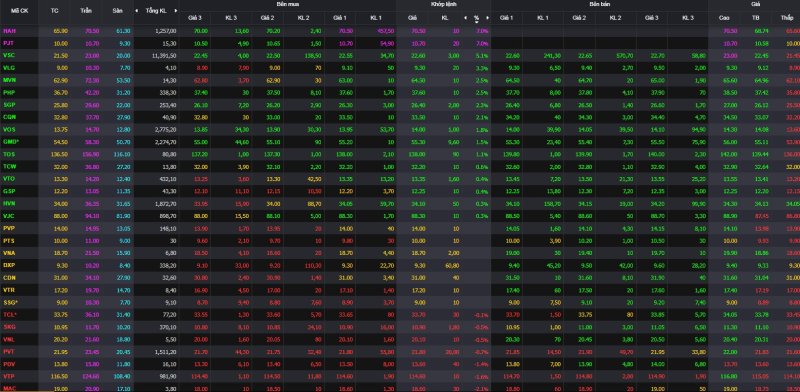
Task: Click the right arrow beside Tổng KL header
Action: pyautogui.click(x=176, y=11)
